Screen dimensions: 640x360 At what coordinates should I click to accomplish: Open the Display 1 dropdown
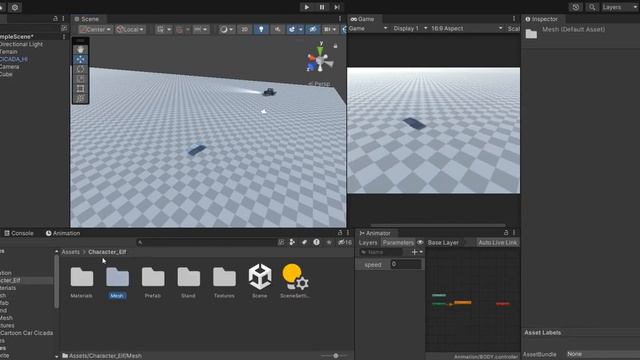coord(410,29)
